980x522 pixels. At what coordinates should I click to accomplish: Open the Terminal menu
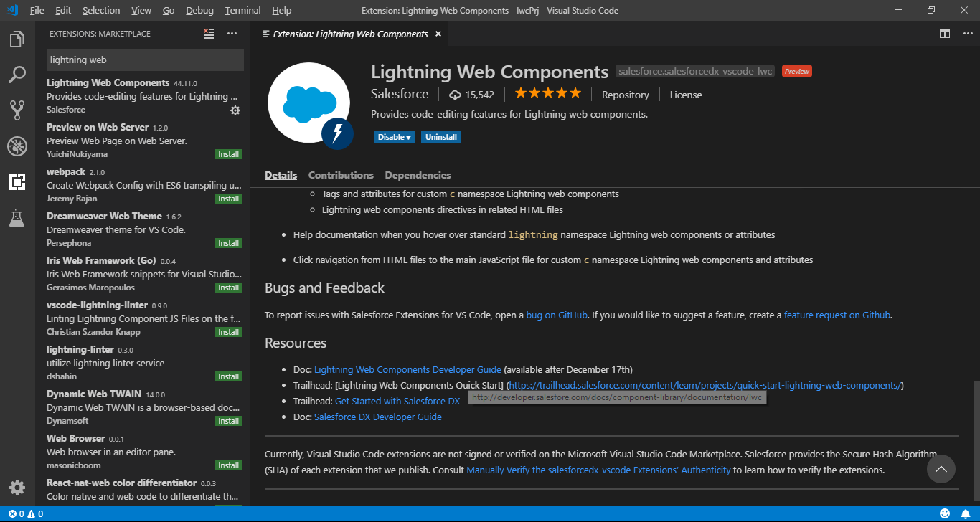pyautogui.click(x=243, y=10)
